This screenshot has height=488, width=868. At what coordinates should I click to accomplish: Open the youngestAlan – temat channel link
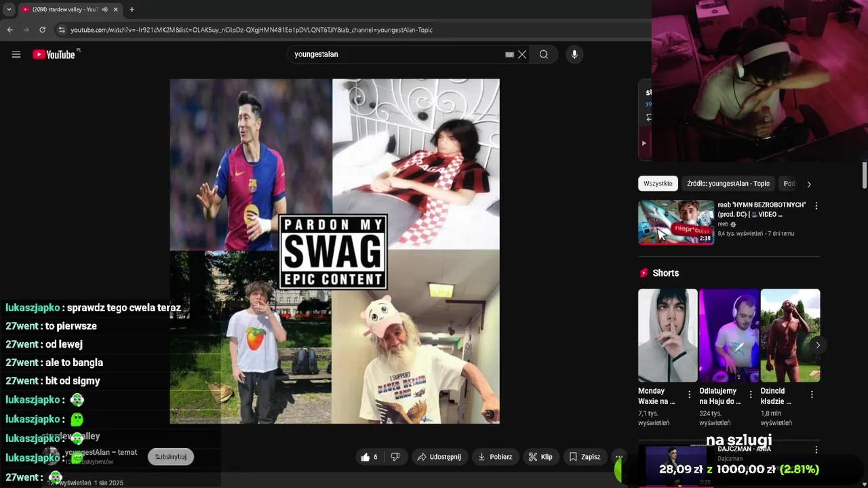click(101, 452)
